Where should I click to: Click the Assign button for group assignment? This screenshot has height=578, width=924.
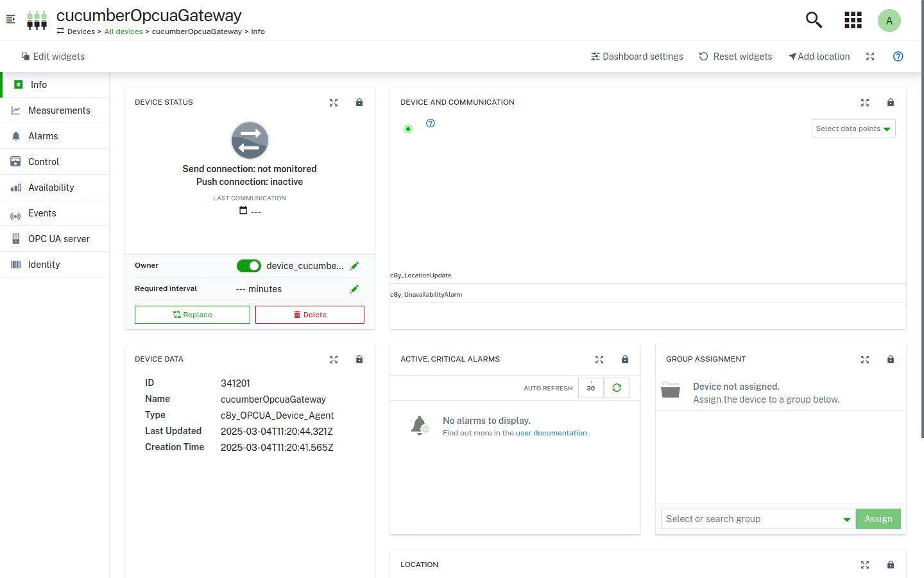coord(878,518)
